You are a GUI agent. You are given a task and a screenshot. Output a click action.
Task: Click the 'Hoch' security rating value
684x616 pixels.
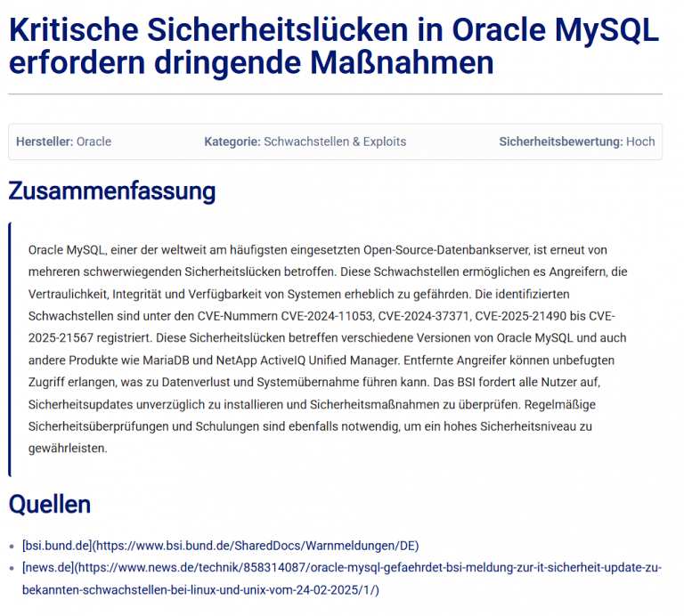click(x=640, y=142)
